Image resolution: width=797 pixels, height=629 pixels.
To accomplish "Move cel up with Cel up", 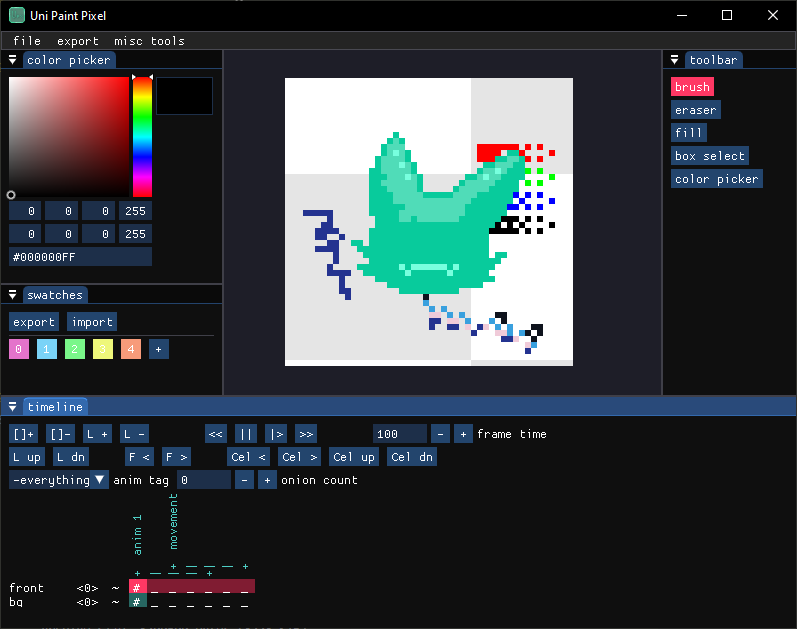I will pyautogui.click(x=354, y=457).
